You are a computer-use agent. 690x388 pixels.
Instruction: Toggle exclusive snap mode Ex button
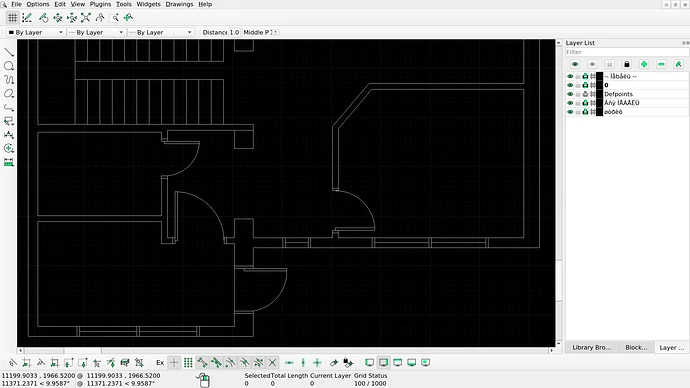click(x=160, y=363)
